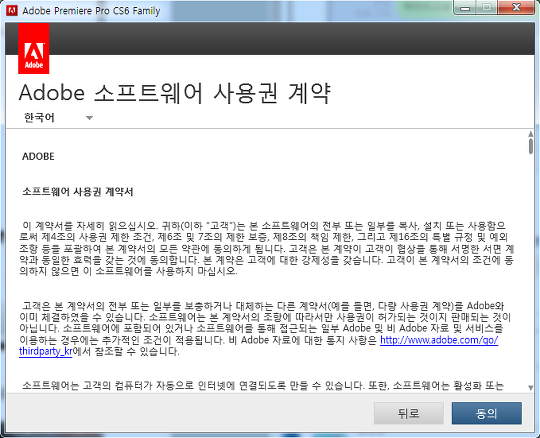This screenshot has height=438, width=540.
Task: Click the 소프트웨어 사용권 계약서 bold heading
Action: (78, 192)
